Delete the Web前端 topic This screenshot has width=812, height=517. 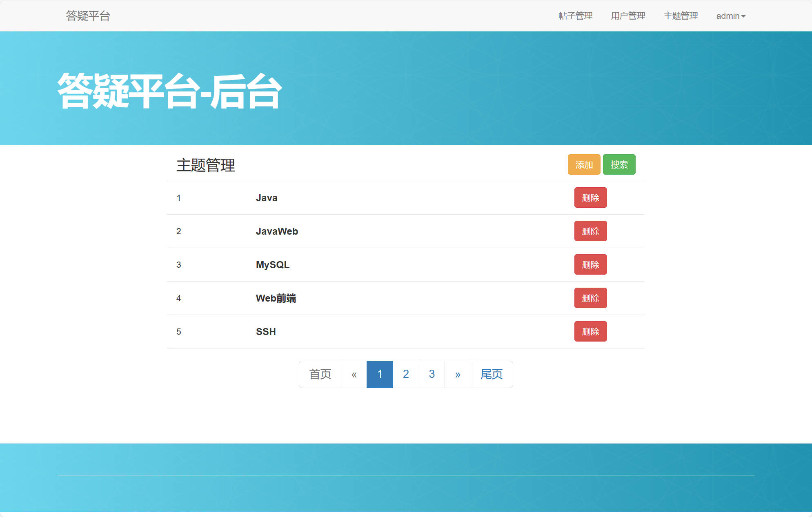click(x=590, y=298)
